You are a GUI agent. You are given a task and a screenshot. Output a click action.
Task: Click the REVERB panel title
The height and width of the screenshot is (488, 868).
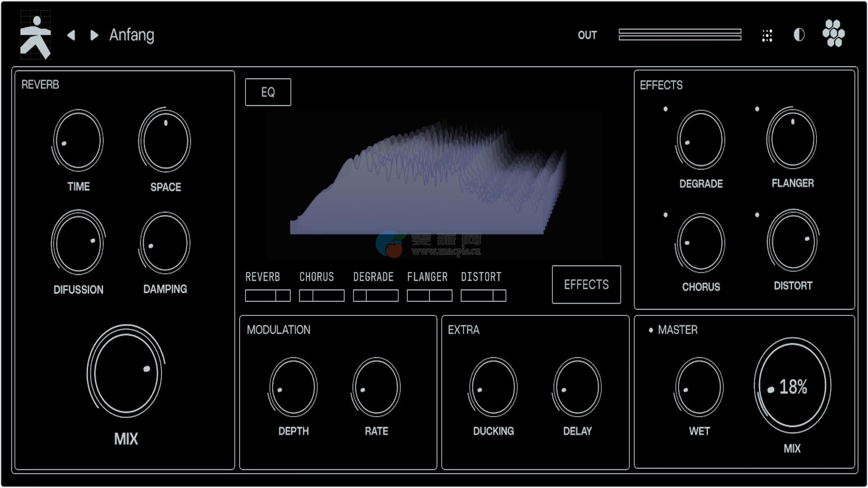(x=40, y=84)
